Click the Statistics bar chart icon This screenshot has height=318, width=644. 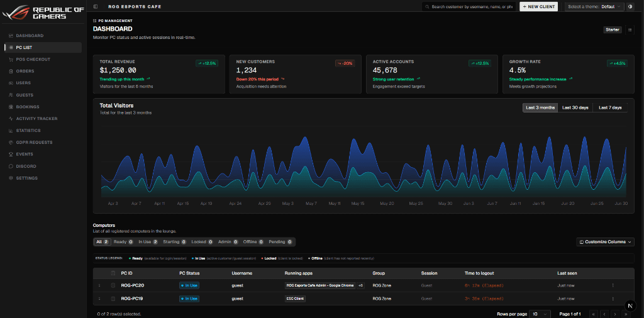click(x=11, y=131)
